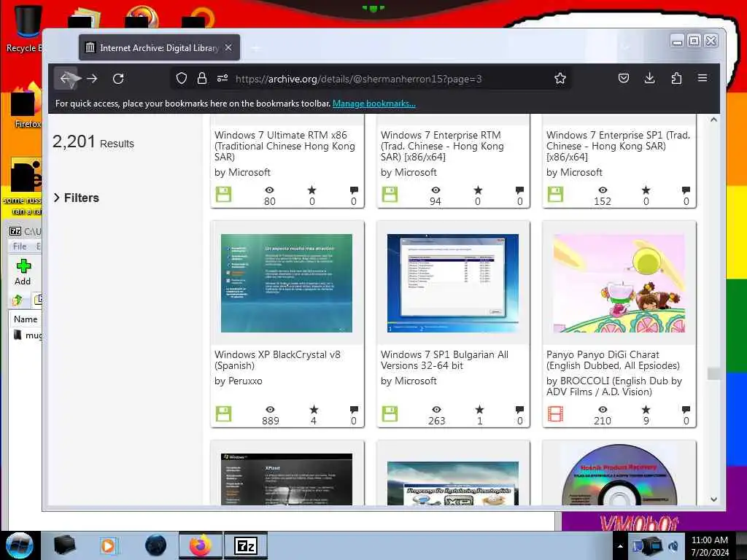Reload the current page

(118, 79)
